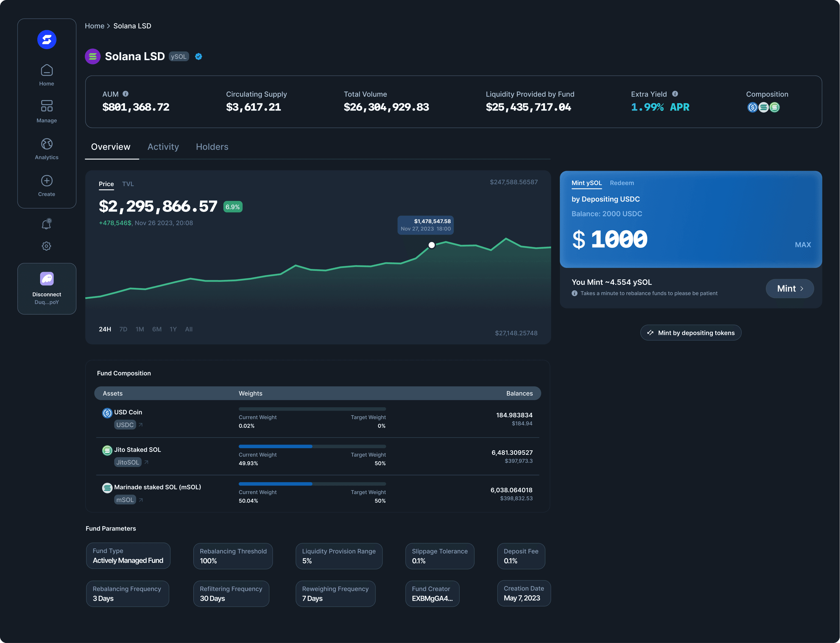Open the Analytics panel from the sidebar

46,148
